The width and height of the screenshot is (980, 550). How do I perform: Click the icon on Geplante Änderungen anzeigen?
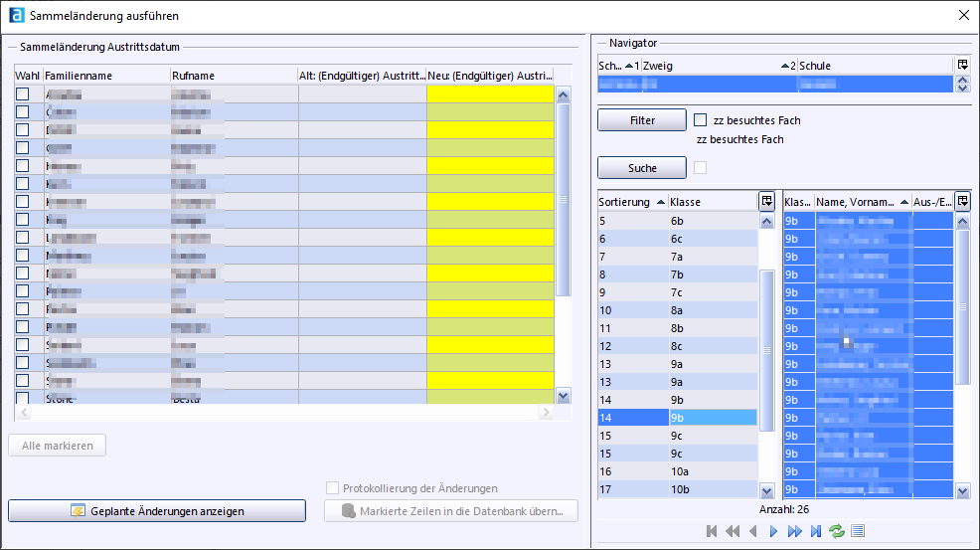(x=77, y=511)
